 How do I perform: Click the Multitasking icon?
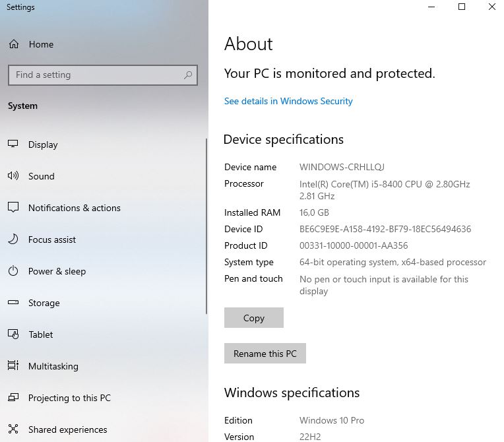point(13,365)
